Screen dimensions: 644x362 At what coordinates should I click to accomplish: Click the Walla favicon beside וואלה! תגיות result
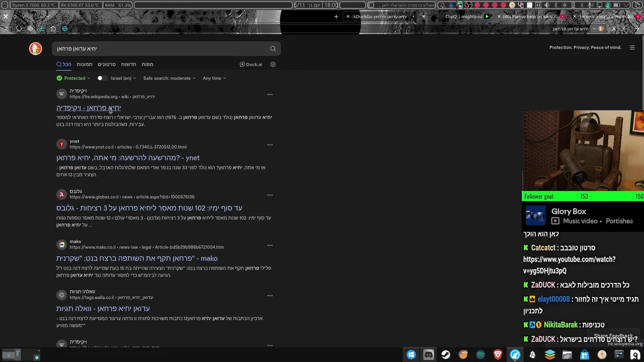click(x=61, y=295)
